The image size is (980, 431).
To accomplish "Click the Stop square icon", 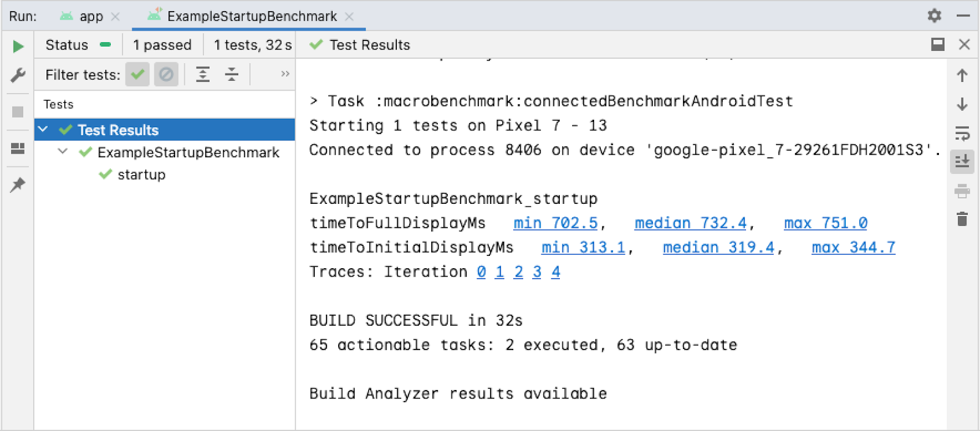I will (18, 112).
